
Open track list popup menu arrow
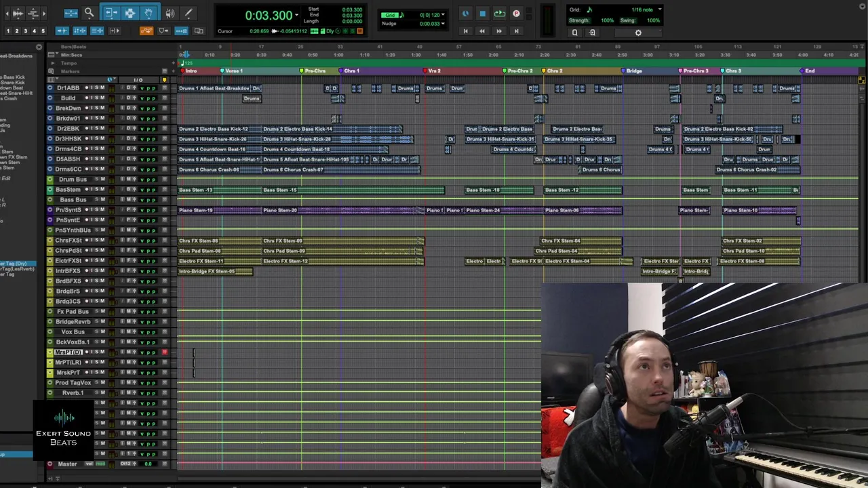(x=39, y=47)
